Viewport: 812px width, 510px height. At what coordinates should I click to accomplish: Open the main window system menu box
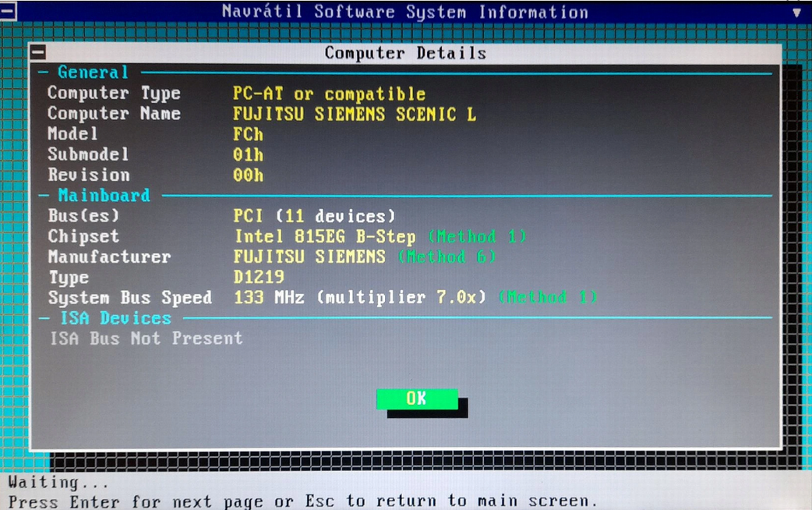pos(9,12)
